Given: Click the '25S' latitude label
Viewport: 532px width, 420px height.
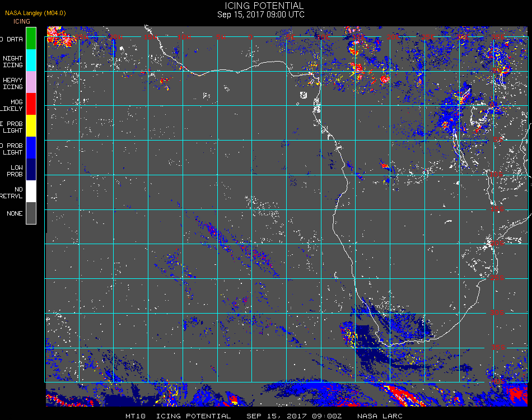Looking at the screenshot, I should [x=497, y=278].
